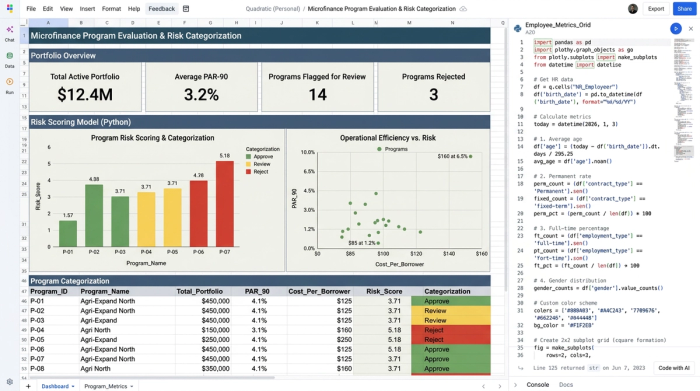Click the $160 at 6.5% scatter point label
Viewport: 700px width, 391px height.
[x=452, y=156]
